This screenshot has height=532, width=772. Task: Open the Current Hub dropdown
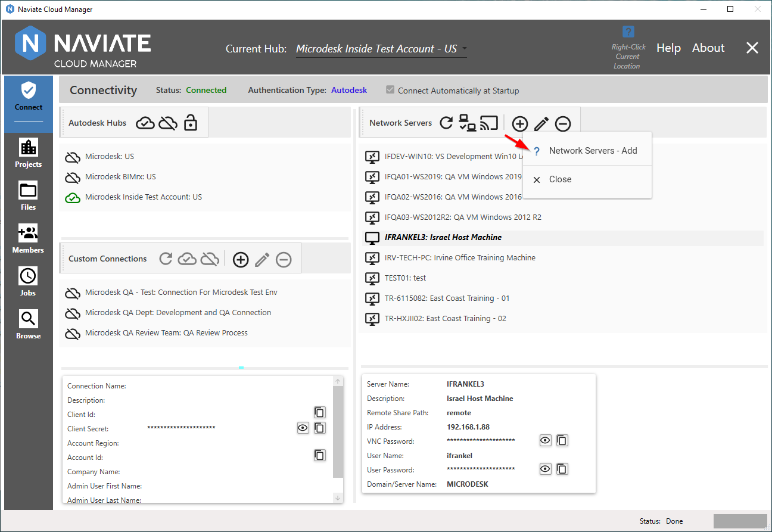[x=381, y=49]
